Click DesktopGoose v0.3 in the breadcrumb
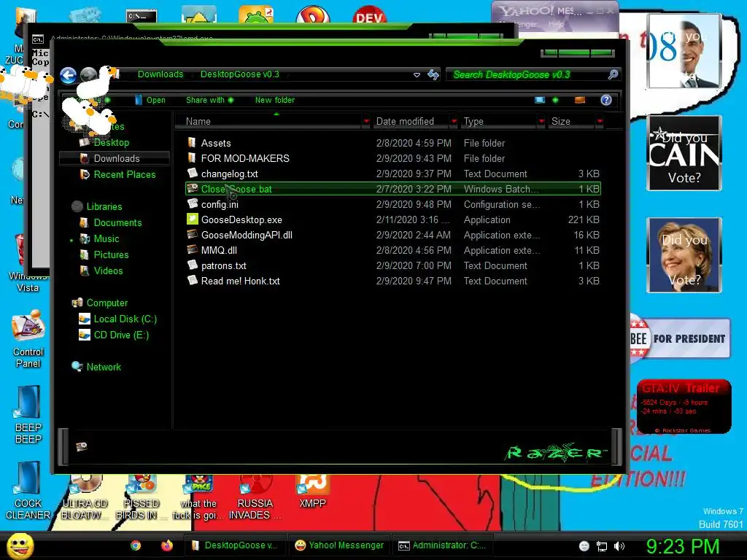Screen dimensions: 747x560 point(240,74)
